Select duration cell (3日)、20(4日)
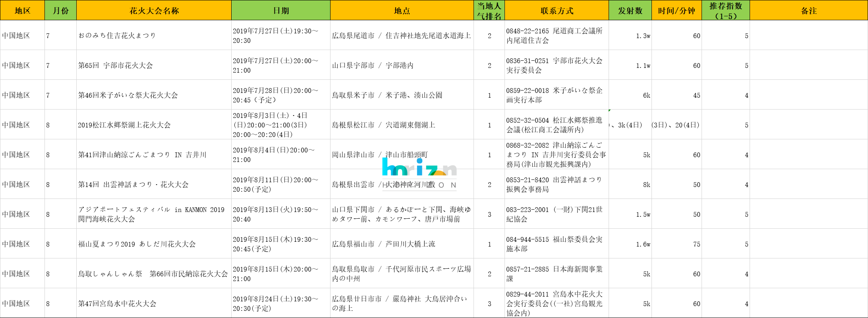 pos(677,125)
